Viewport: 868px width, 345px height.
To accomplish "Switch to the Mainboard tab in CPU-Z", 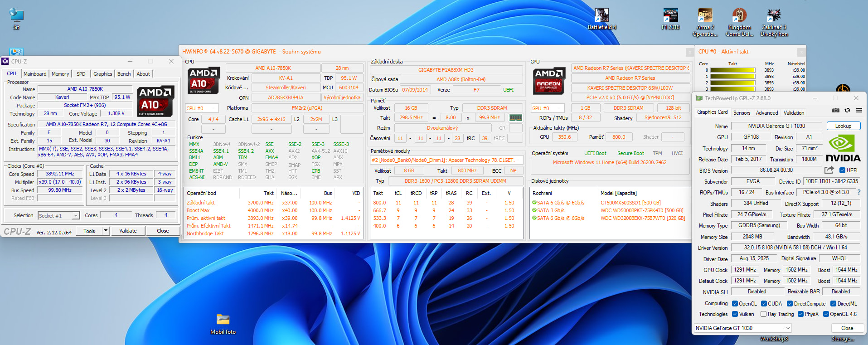I will [35, 74].
